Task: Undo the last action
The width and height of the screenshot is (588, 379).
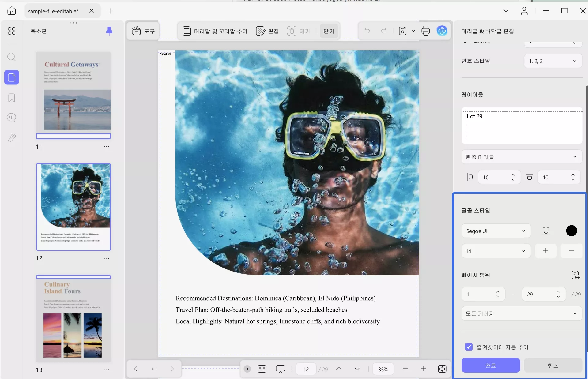Action: [x=367, y=31]
